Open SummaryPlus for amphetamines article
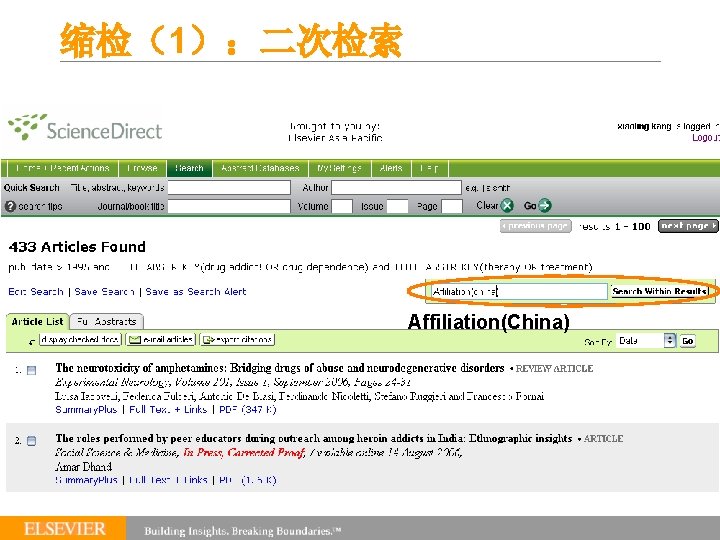The image size is (720, 540). pos(86,410)
